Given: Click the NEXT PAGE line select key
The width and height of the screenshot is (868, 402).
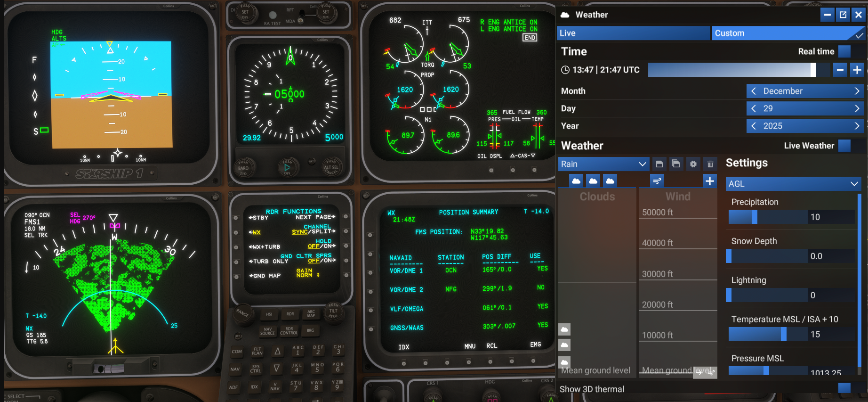Looking at the screenshot, I should point(346,217).
